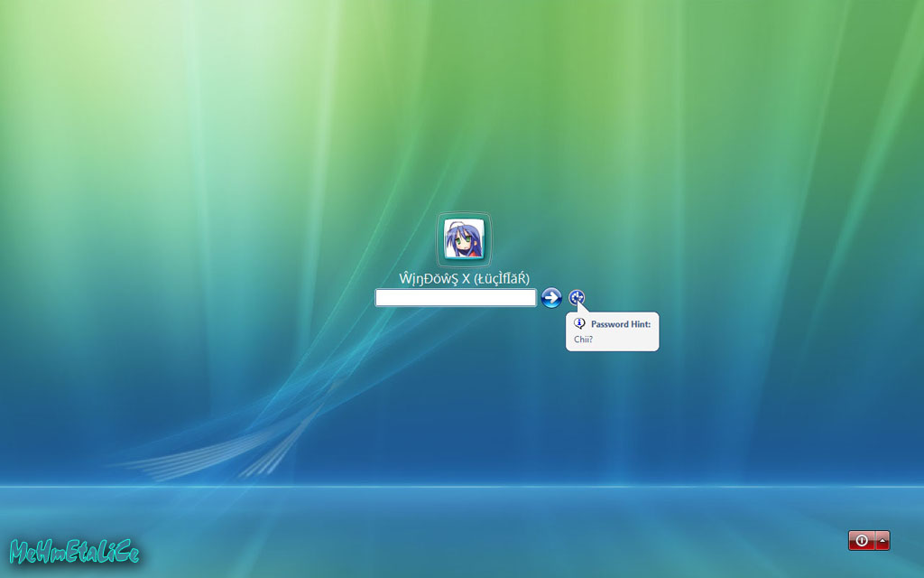Click the 'Chii?' hint text
The width and height of the screenshot is (924, 578).
584,340
